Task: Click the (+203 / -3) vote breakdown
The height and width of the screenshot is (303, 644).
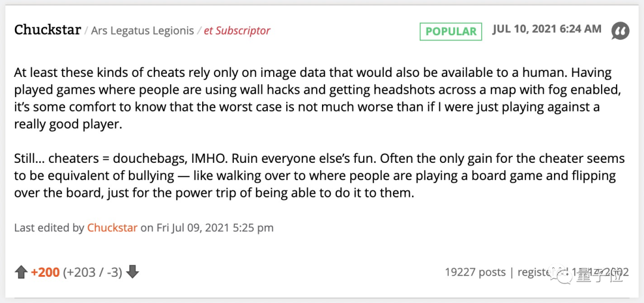Action: tap(92, 273)
